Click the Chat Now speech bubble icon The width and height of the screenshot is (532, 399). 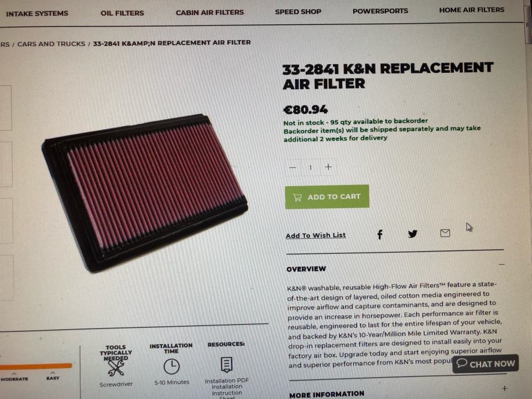click(462, 363)
